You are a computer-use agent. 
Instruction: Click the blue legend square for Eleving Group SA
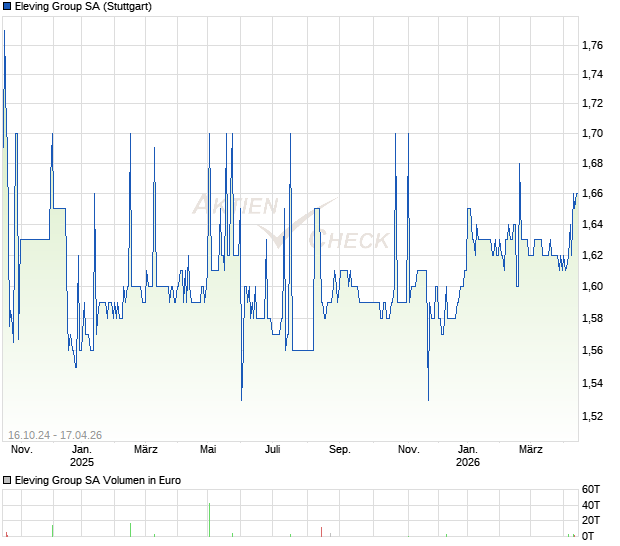tap(7, 7)
